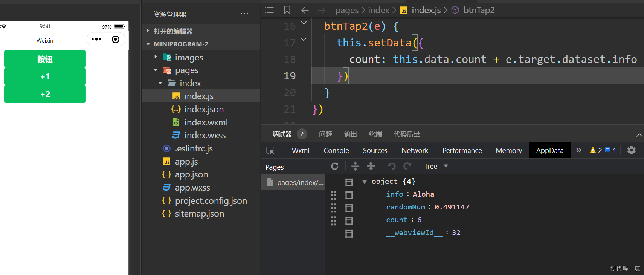Click the box icon beside randomNum row
This screenshot has height=275, width=644.
click(349, 208)
